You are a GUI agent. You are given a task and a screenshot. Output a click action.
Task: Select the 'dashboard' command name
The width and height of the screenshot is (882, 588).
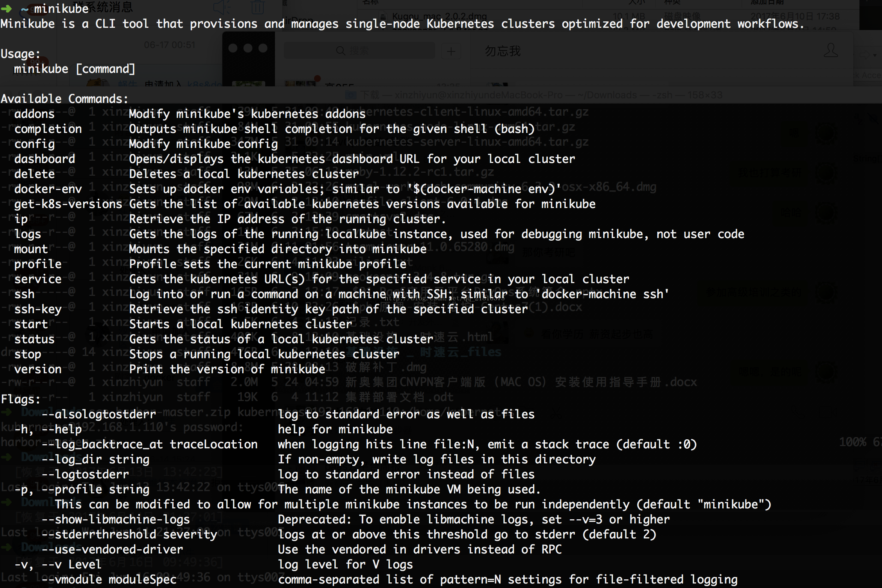pyautogui.click(x=44, y=159)
